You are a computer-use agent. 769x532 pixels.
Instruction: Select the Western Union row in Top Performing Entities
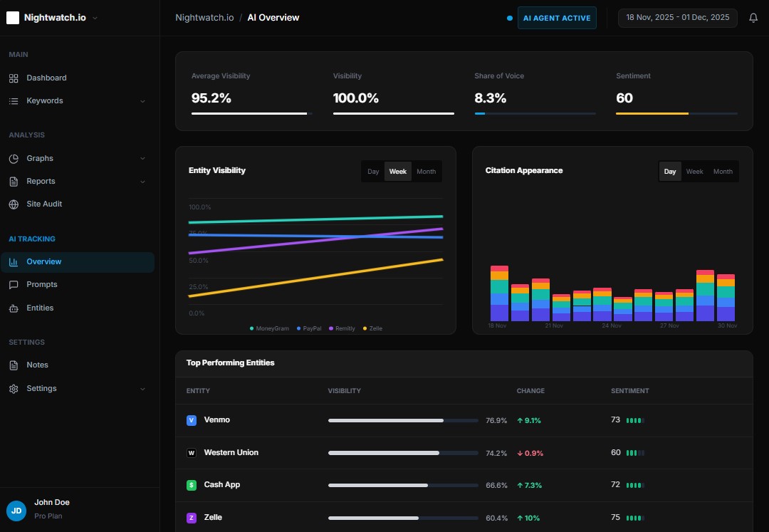click(x=231, y=452)
